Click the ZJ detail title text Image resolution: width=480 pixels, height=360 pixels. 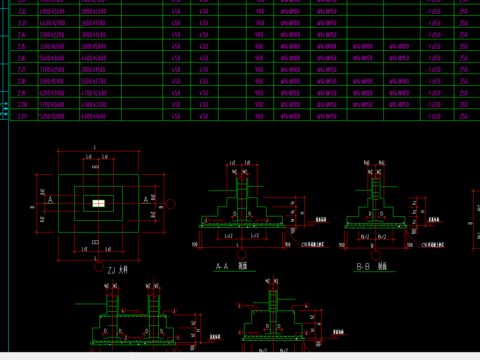[118, 270]
